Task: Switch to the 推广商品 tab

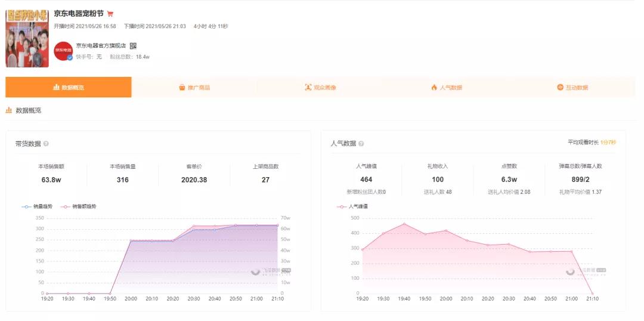Action: [194, 87]
